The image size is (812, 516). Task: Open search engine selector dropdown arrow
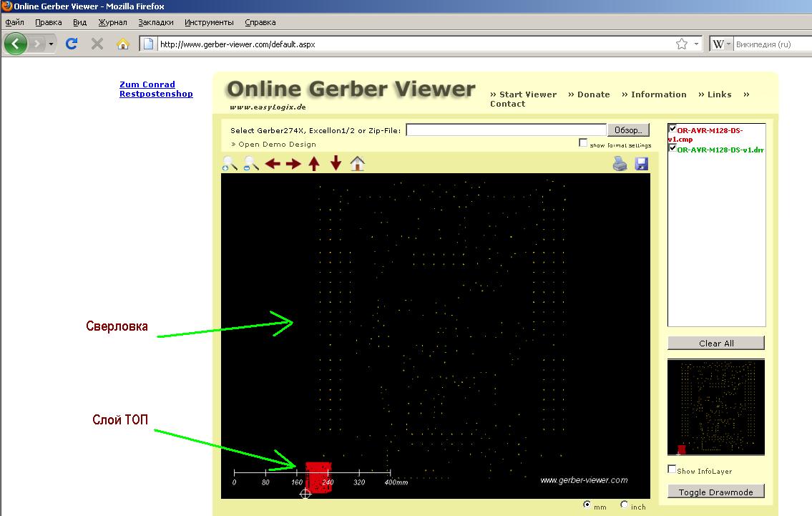(728, 44)
